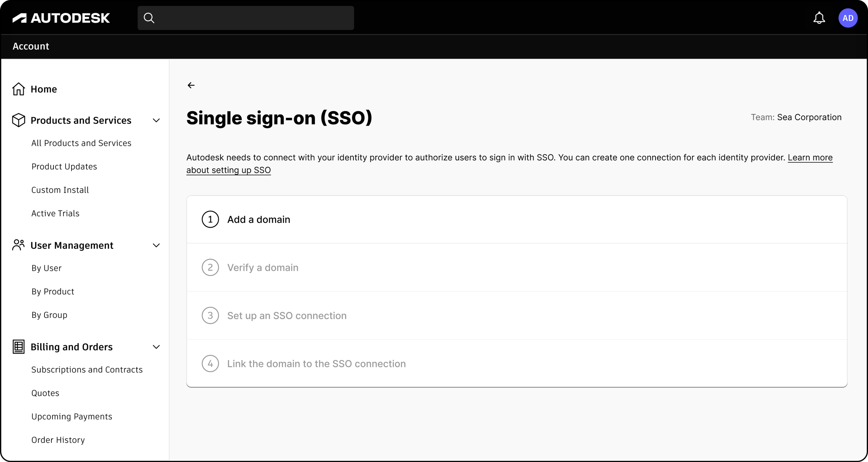This screenshot has height=462, width=868.
Task: Click the step 2 Verify a domain row
Action: click(x=262, y=268)
